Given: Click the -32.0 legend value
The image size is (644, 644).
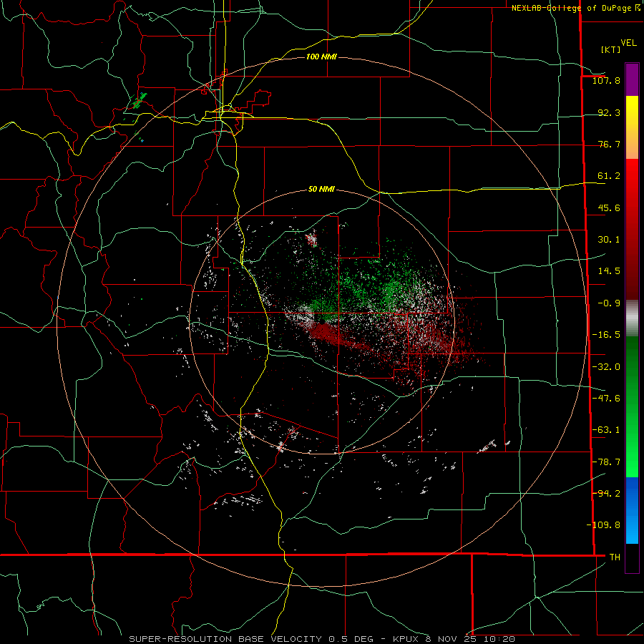Looking at the screenshot, I should click(606, 367).
